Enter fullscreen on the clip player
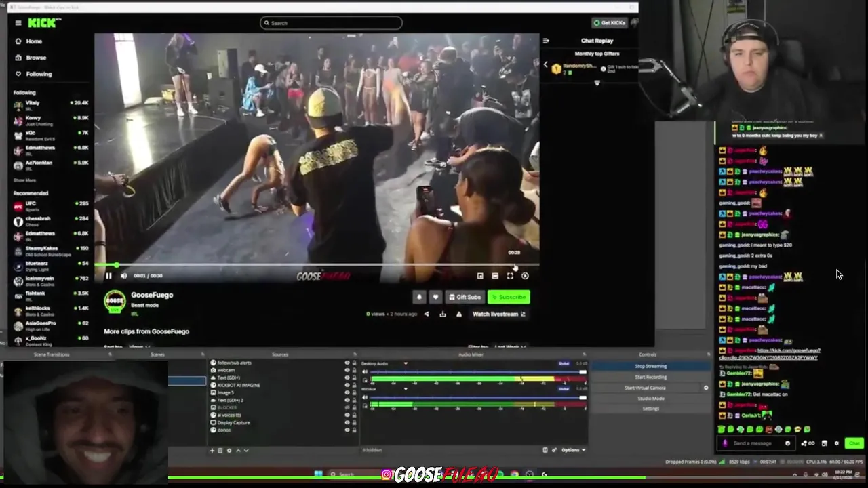 click(510, 276)
